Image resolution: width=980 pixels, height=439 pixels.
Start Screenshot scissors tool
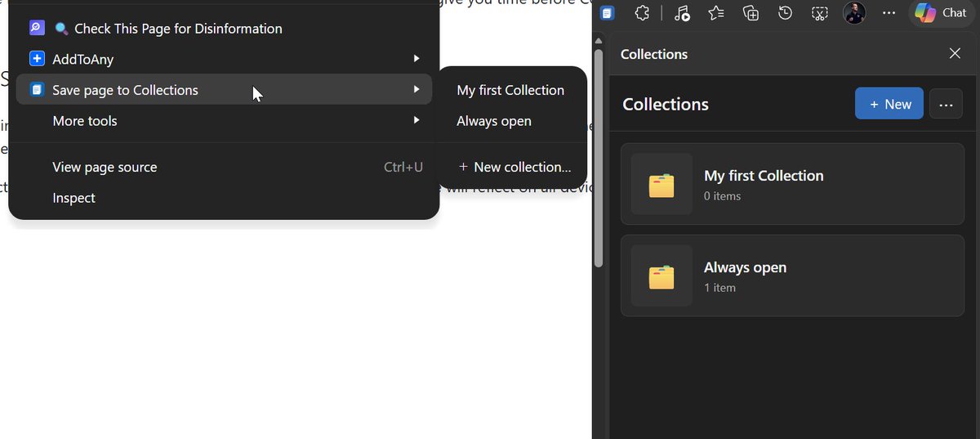(820, 13)
